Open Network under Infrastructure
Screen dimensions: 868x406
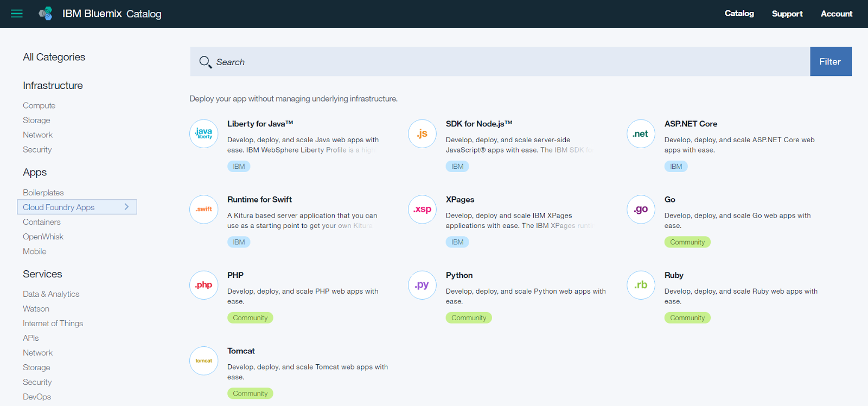click(x=37, y=135)
